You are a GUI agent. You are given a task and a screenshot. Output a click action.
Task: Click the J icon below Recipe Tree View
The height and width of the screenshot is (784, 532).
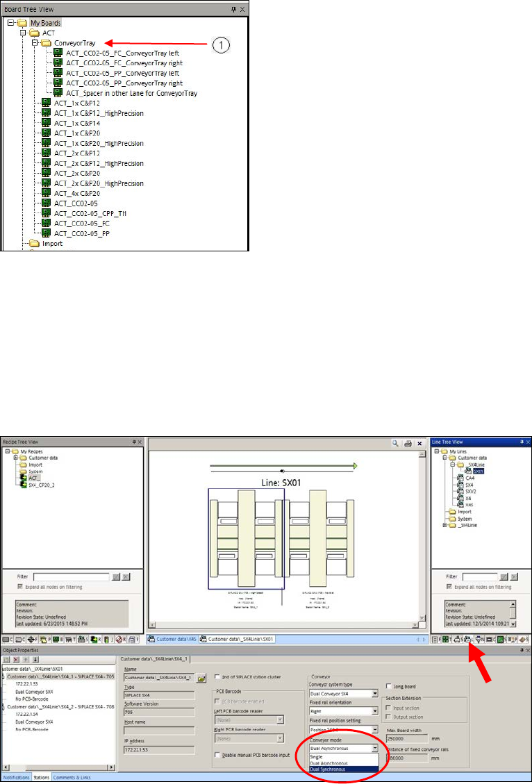[x=108, y=638]
